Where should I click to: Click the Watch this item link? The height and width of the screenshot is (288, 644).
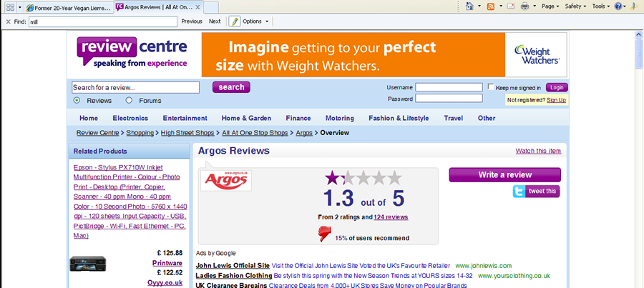click(x=538, y=151)
